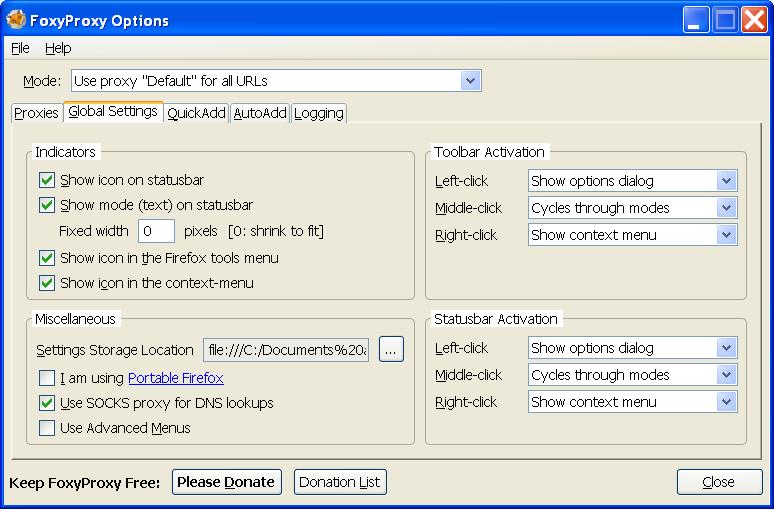Enable Use Advanced Menus checkbox
The height and width of the screenshot is (512, 774).
tap(47, 428)
